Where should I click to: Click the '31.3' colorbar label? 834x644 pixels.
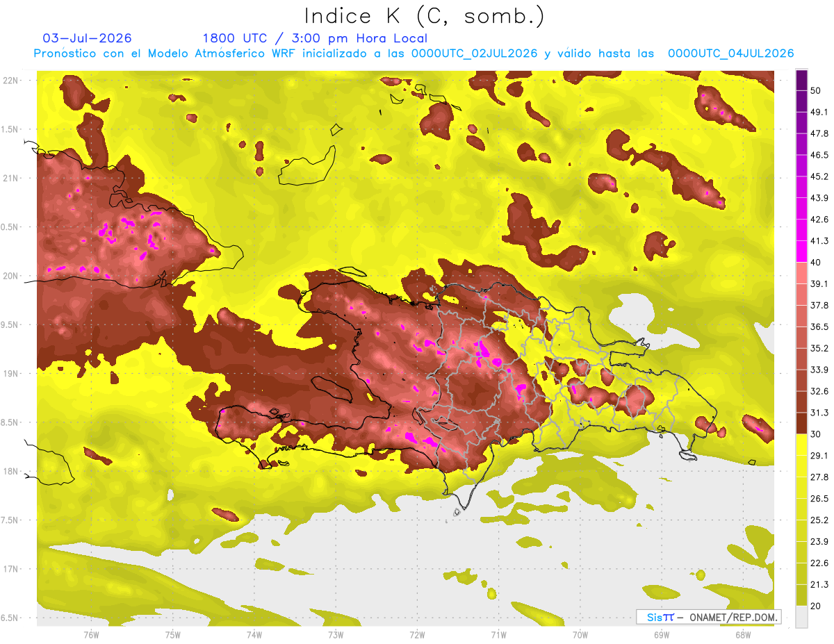pos(819,413)
